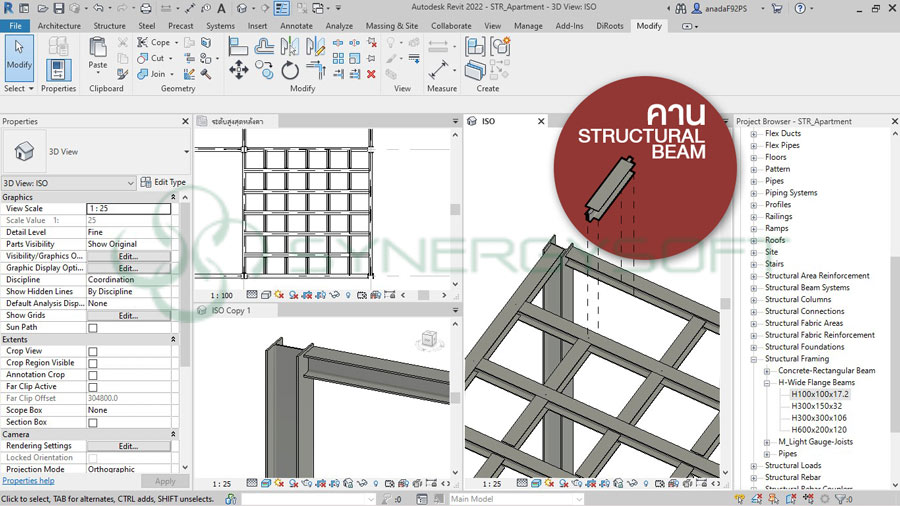Image resolution: width=900 pixels, height=506 pixels.
Task: Select the Modify tool in the ribbon
Action: point(18,56)
